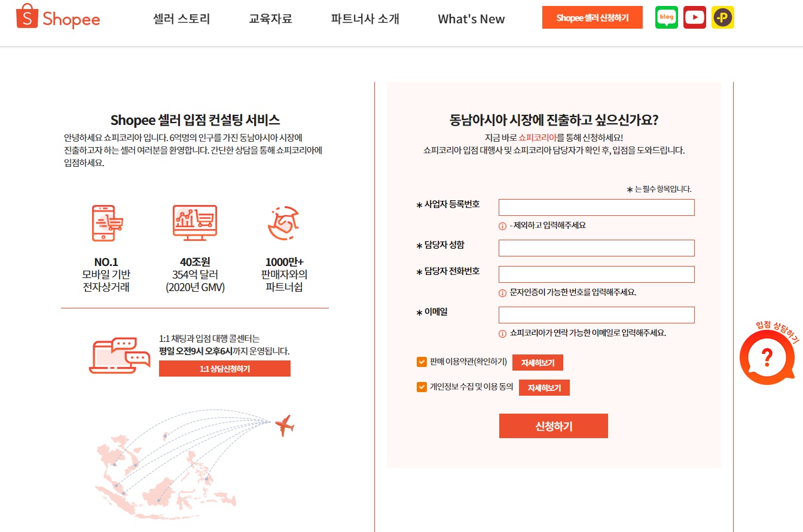Toggle the 개인정보 수집 및 이용 동의 checkbox

pyautogui.click(x=422, y=387)
